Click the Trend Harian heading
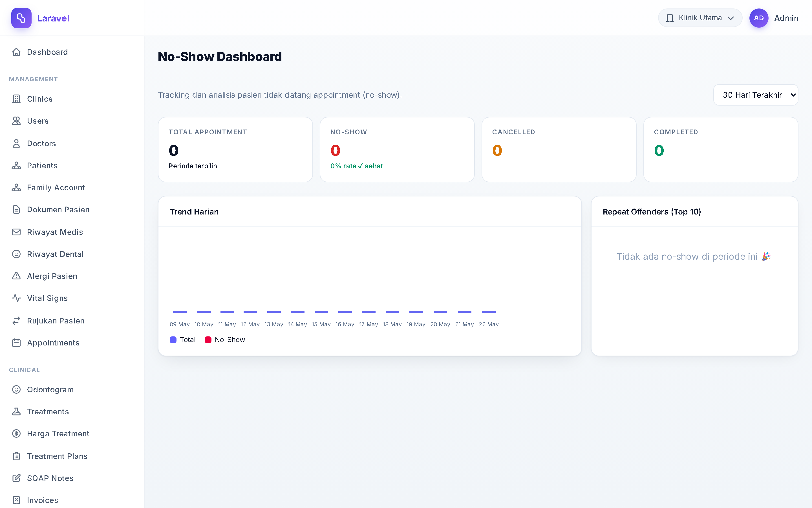 [194, 212]
